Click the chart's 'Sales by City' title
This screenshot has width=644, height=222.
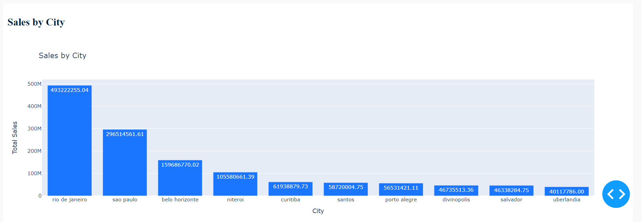click(x=62, y=55)
